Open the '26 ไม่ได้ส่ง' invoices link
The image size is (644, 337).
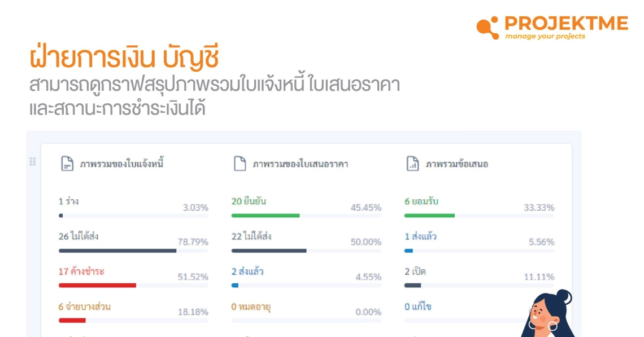(79, 237)
